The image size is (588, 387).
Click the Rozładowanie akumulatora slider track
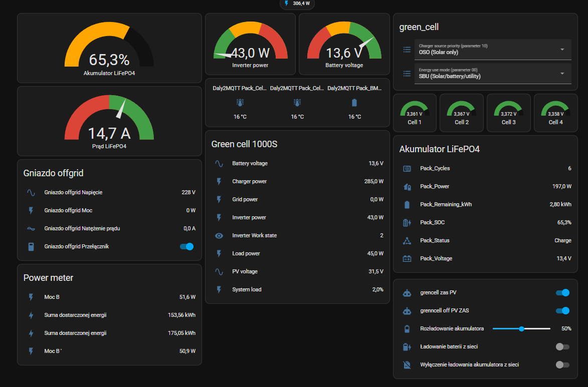[521, 328]
